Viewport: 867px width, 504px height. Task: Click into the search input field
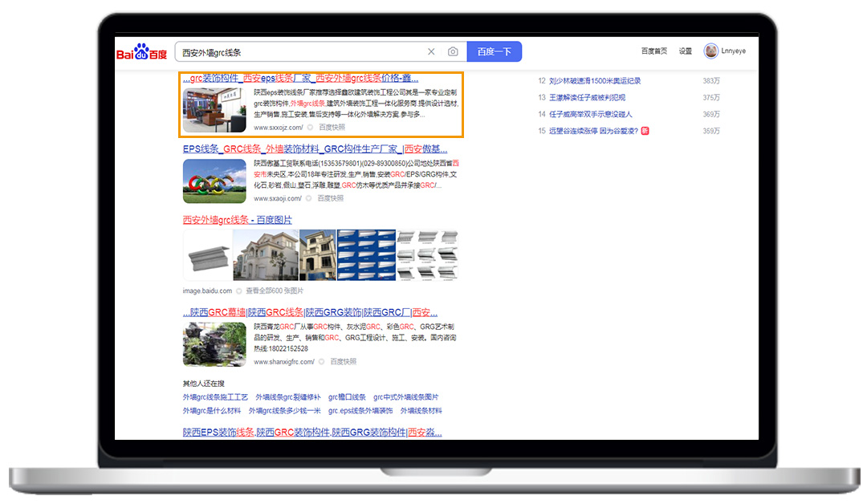point(297,52)
